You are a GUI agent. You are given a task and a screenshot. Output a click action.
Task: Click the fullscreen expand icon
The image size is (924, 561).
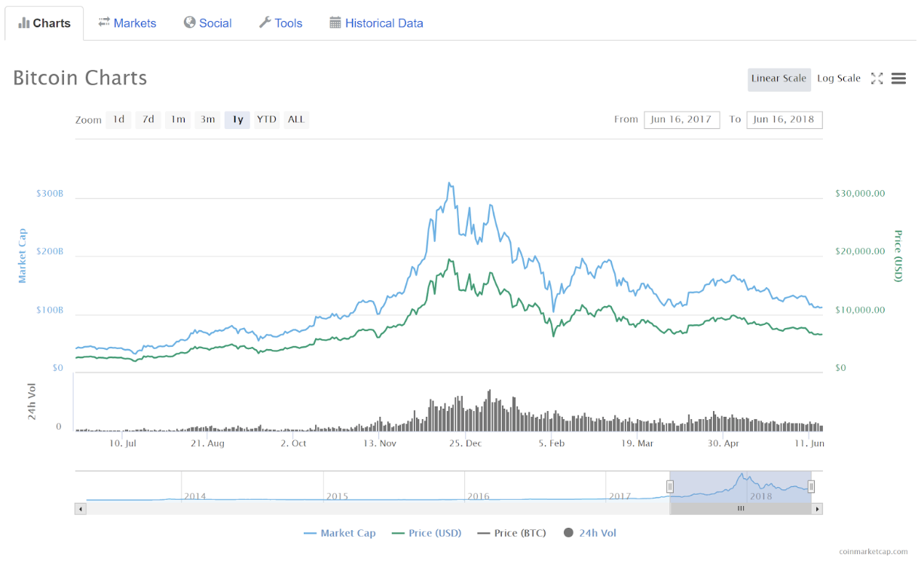pyautogui.click(x=877, y=78)
